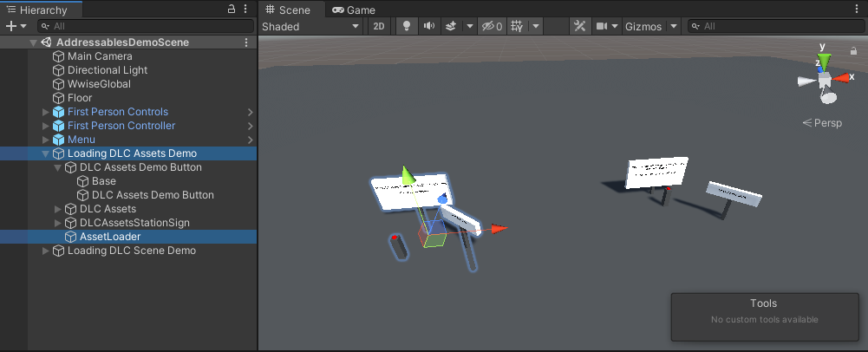Open the Gizmos dropdown arrow
Screen dimensions: 868x352
point(674,26)
